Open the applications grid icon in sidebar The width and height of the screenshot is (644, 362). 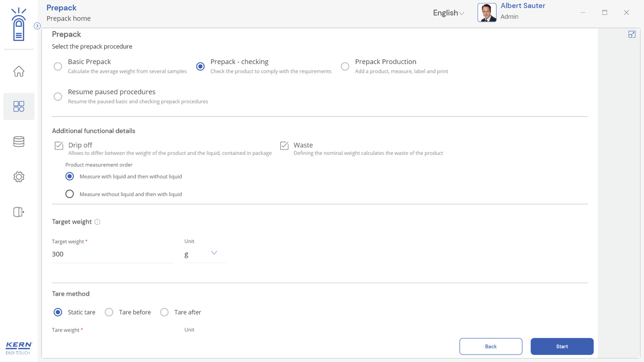point(19,107)
